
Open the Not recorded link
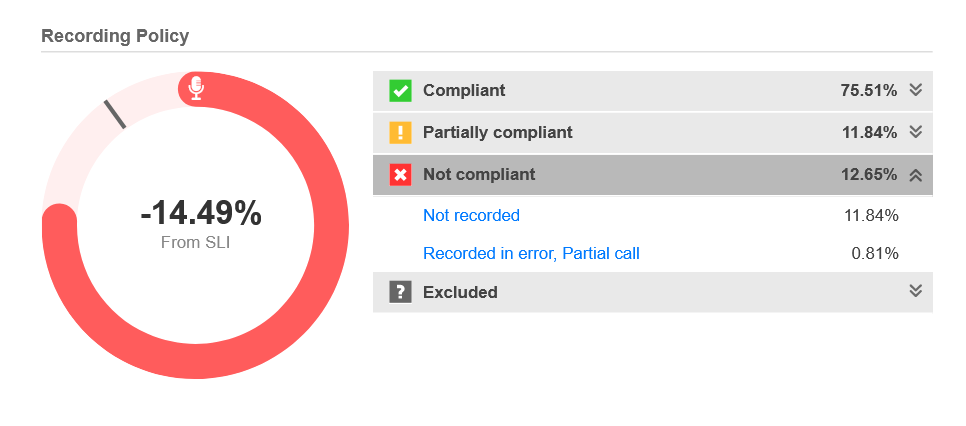point(471,215)
